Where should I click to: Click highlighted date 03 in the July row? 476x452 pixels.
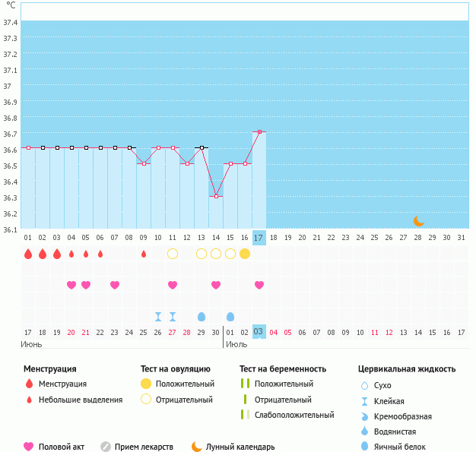pyautogui.click(x=259, y=332)
